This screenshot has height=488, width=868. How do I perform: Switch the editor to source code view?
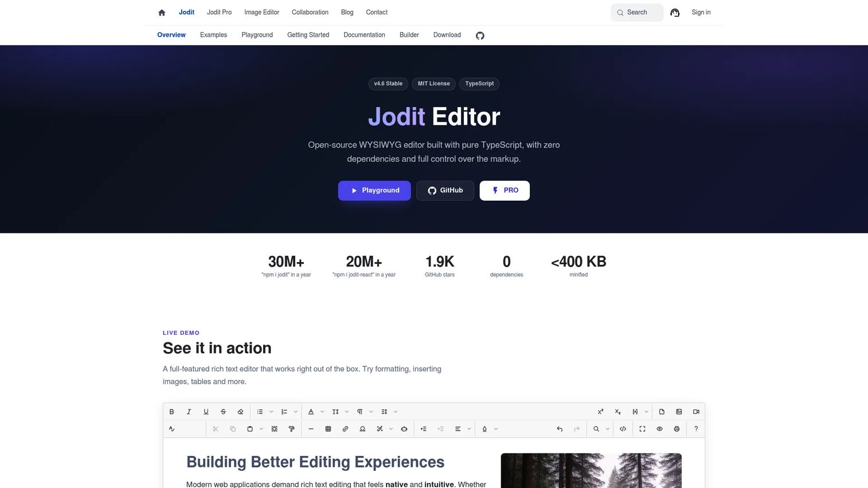623,429
